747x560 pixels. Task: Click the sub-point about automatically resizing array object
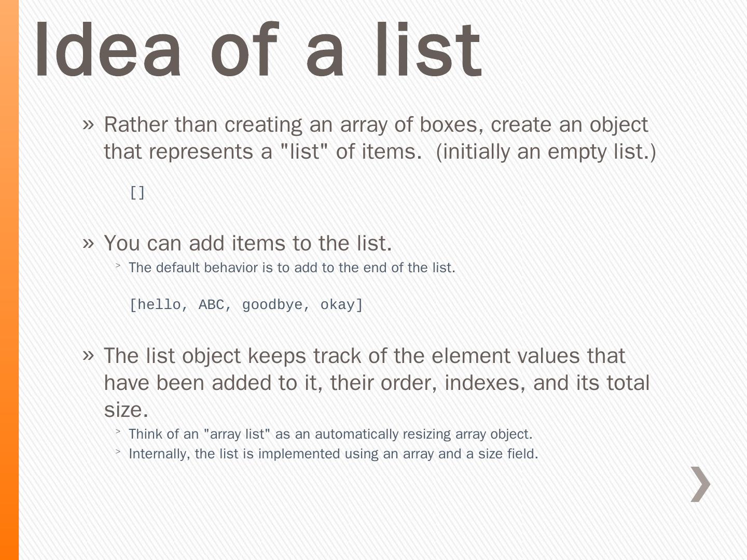330,434
